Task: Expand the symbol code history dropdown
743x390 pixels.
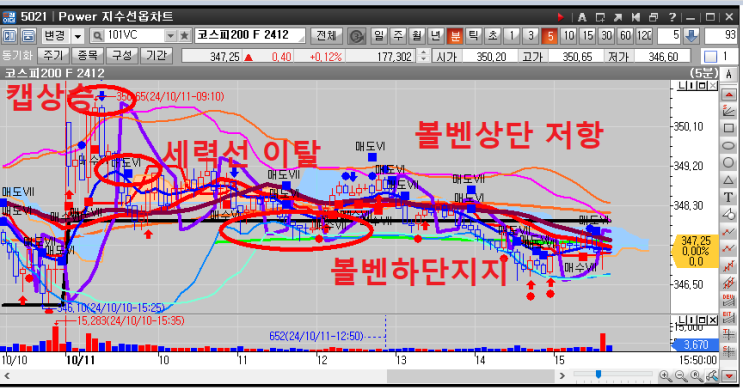Action: pyautogui.click(x=170, y=36)
